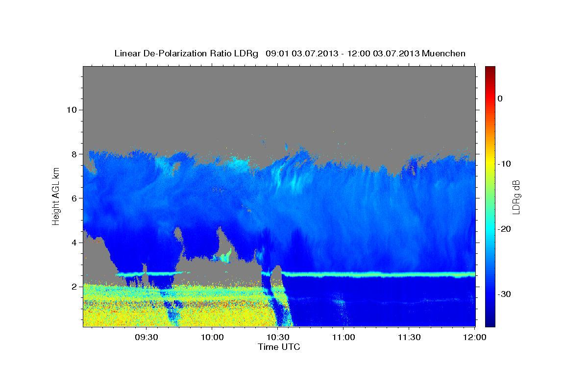
Task: Click the '09:30' time tick label
Action: (146, 338)
